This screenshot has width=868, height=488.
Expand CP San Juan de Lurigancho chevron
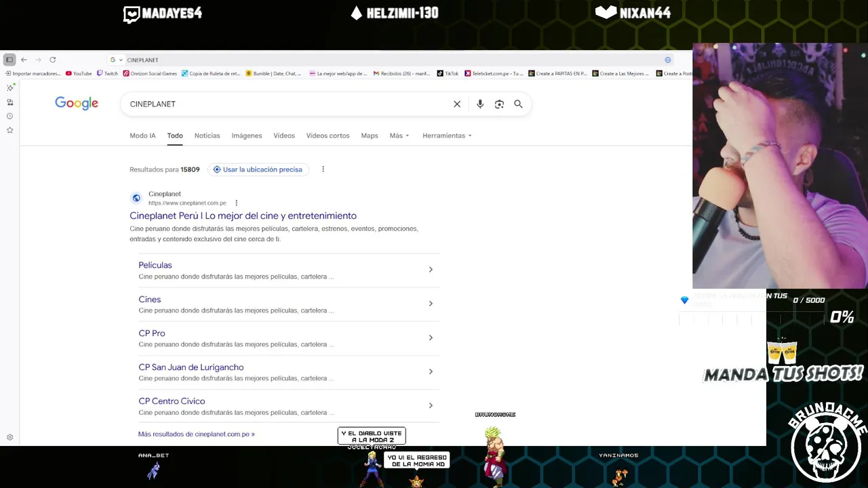pos(431,371)
